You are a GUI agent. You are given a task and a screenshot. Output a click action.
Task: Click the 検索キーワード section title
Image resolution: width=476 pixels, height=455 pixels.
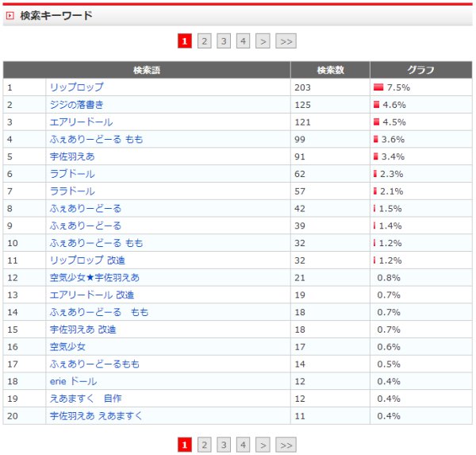pyautogui.click(x=56, y=15)
